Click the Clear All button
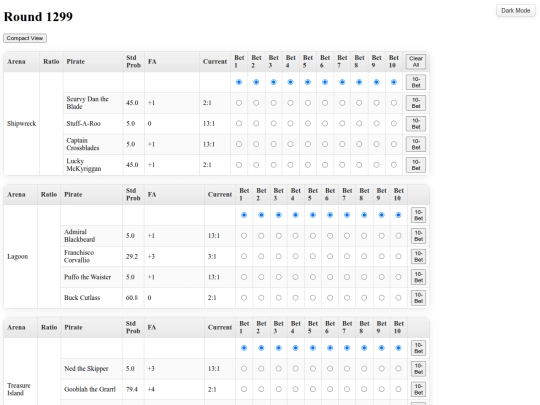This screenshot has height=405, width=540. tap(416, 62)
